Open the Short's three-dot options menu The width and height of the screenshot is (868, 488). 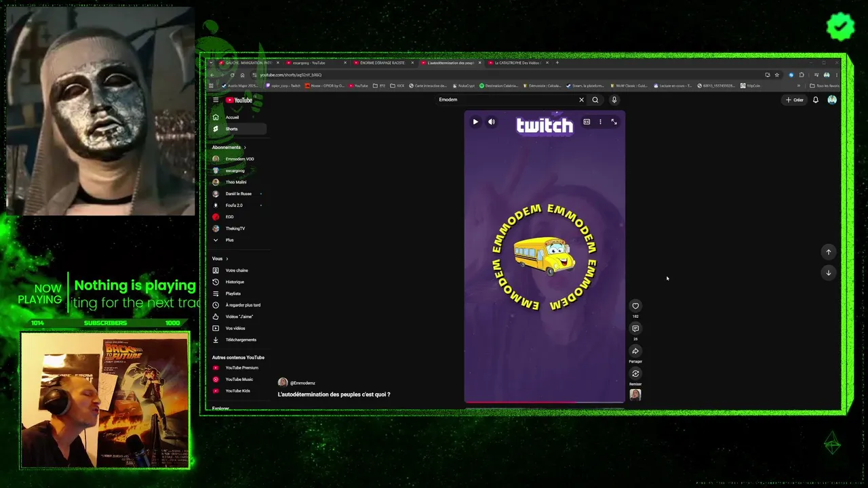coord(600,122)
